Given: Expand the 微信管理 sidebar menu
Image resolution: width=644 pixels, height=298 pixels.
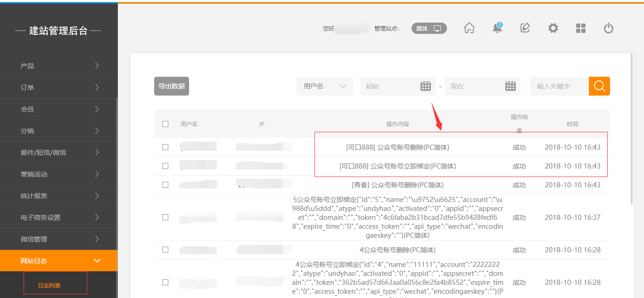Looking at the screenshot, I should point(58,239).
